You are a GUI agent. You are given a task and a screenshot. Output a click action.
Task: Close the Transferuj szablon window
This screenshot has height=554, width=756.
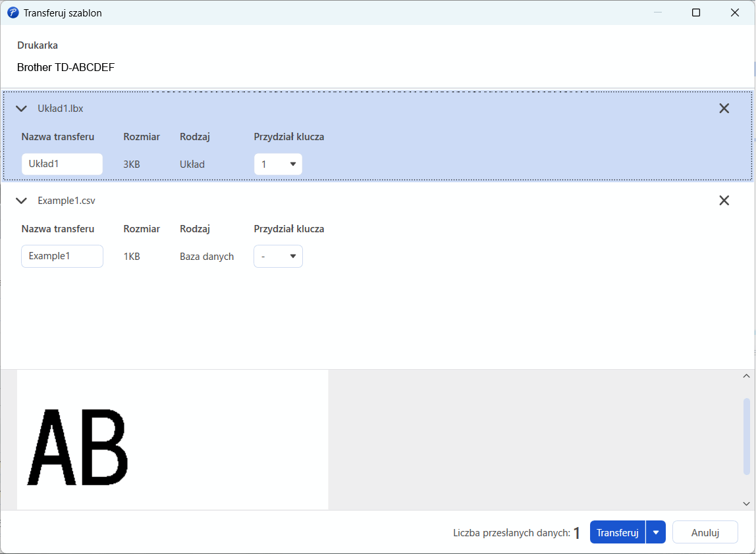[x=734, y=13]
